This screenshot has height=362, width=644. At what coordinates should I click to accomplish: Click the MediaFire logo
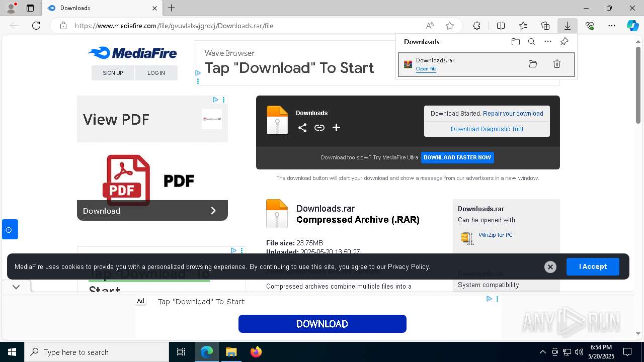click(x=132, y=53)
